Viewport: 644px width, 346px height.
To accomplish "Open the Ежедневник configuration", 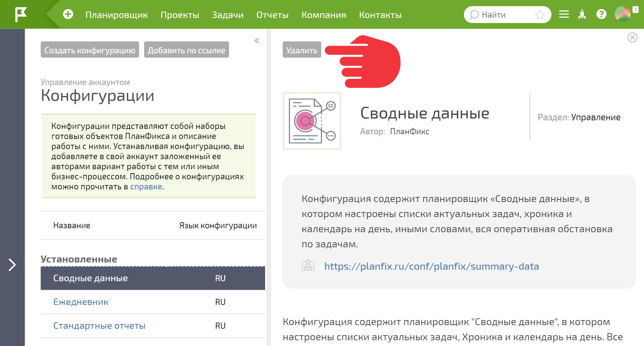I will [x=81, y=302].
